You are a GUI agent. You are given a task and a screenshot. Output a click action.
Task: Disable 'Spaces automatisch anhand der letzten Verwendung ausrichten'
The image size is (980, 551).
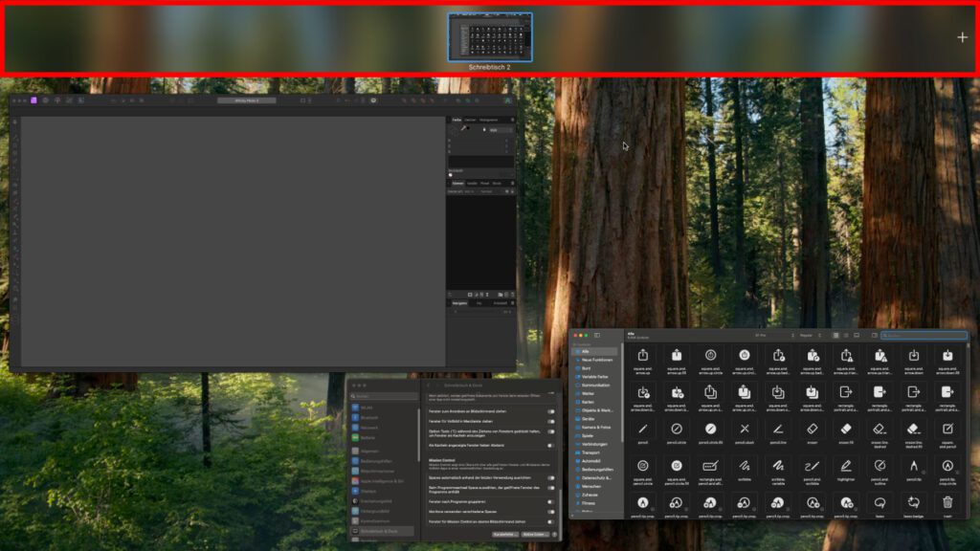(x=551, y=477)
